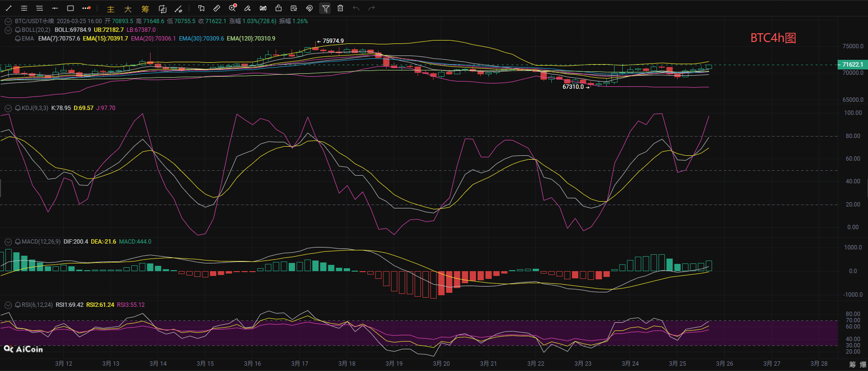Toggle the BOLL indicator alert bell

[18, 30]
